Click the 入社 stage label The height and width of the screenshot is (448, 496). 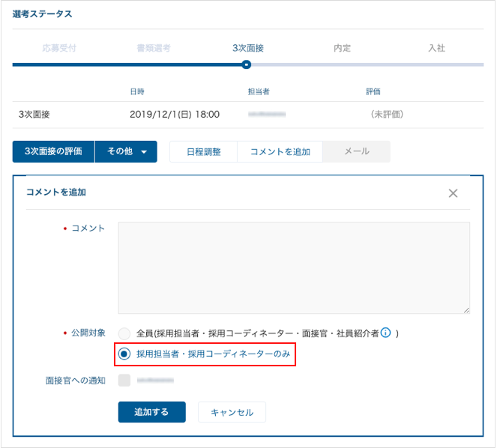(437, 48)
